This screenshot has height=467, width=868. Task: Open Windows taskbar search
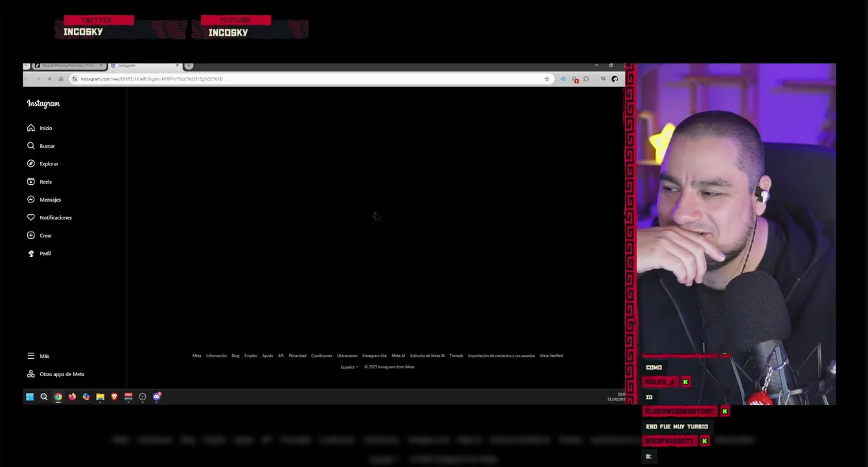click(44, 397)
